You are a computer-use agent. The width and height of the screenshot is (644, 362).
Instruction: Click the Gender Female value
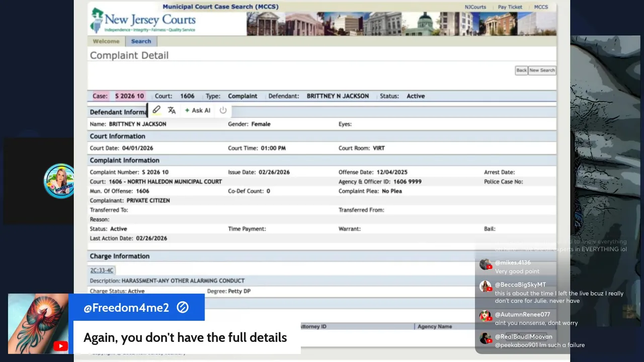coord(261,124)
